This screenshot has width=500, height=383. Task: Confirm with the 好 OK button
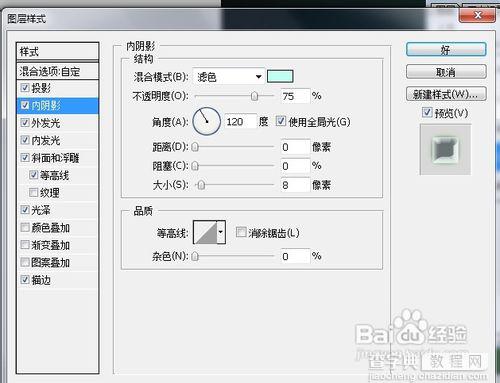point(446,50)
